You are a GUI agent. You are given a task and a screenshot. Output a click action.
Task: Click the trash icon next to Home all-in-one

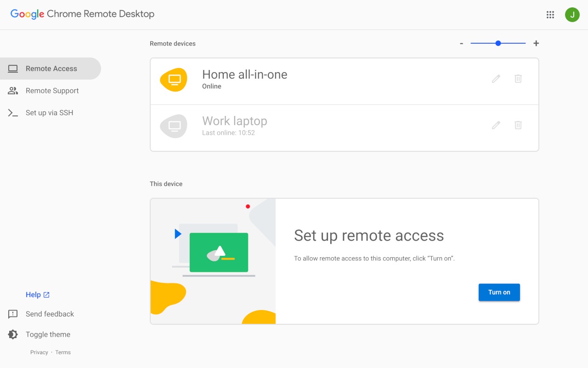tap(518, 79)
